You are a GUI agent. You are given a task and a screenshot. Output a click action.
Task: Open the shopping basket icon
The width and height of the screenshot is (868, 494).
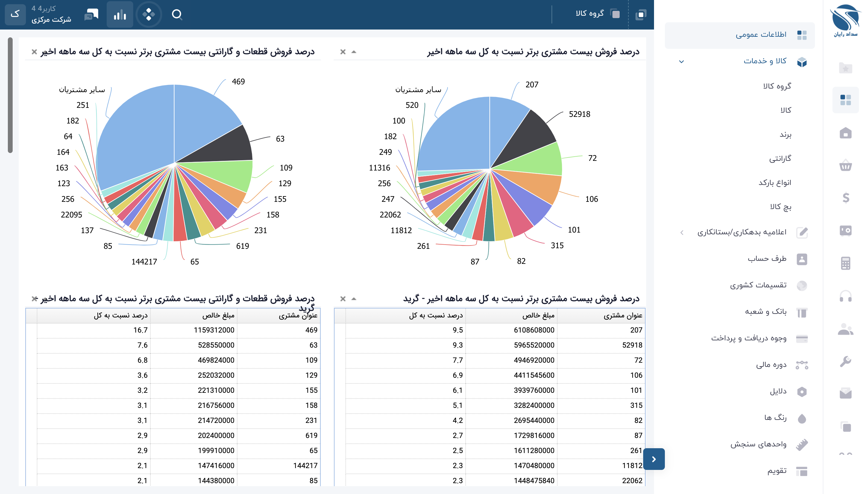coord(845,165)
